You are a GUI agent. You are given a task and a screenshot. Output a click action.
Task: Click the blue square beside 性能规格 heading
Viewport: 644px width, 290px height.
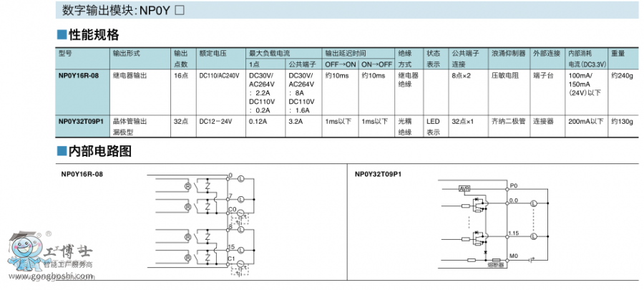click(62, 35)
